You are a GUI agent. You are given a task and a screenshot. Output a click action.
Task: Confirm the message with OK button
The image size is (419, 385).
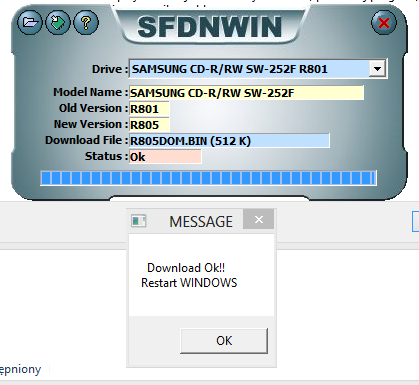click(x=224, y=341)
